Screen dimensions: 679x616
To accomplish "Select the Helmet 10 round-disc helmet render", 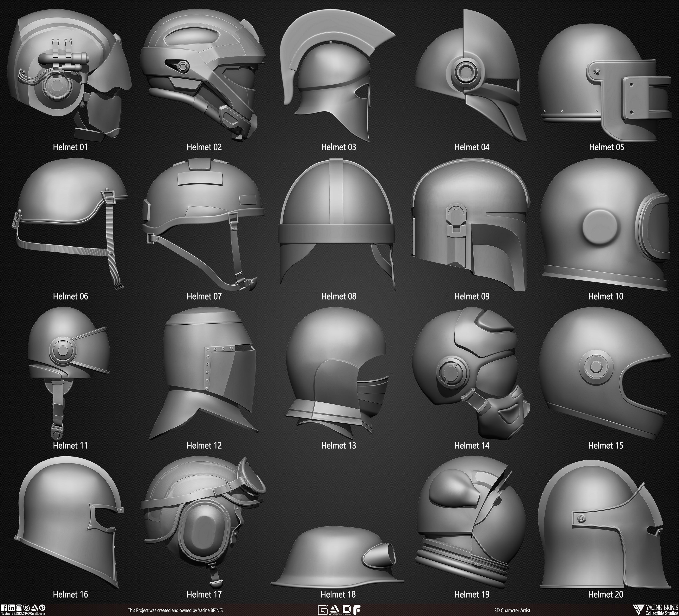I will coord(605,224).
